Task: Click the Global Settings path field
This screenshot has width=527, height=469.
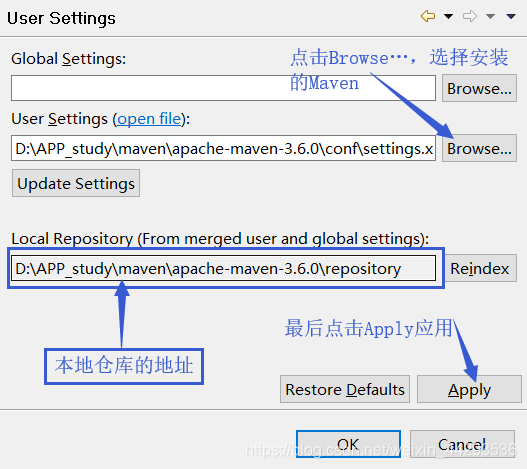Action: pos(224,88)
